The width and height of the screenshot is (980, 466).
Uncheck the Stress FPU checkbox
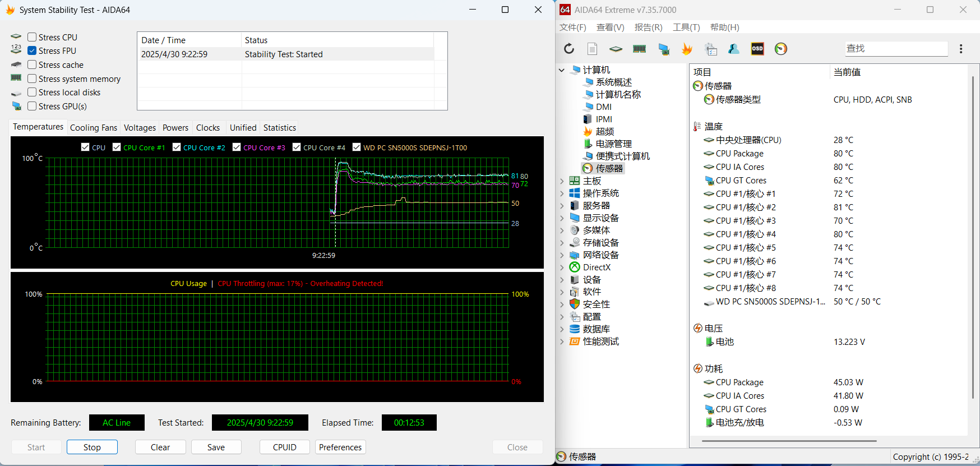tap(33, 50)
